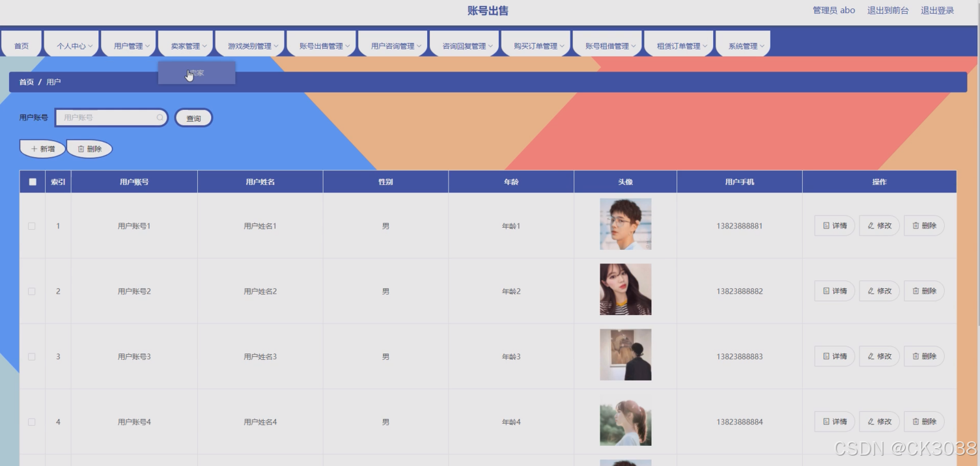
Task: View 详情 for 用户账号4
Action: pyautogui.click(x=835, y=422)
